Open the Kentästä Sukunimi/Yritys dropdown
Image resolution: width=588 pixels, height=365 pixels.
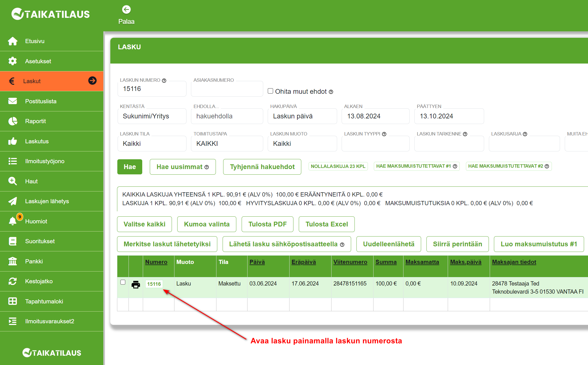coord(152,116)
